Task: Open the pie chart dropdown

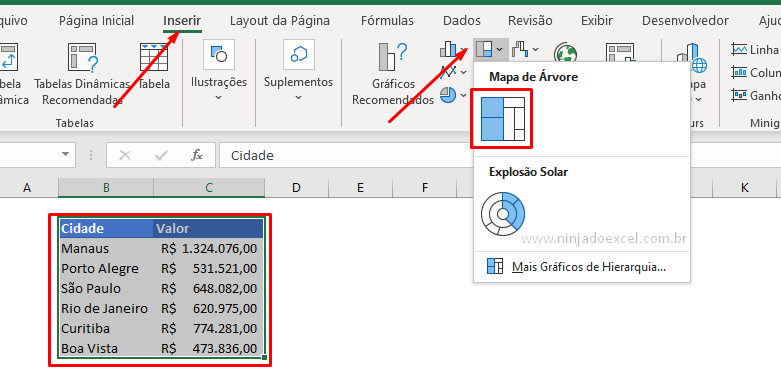Action: tap(453, 95)
